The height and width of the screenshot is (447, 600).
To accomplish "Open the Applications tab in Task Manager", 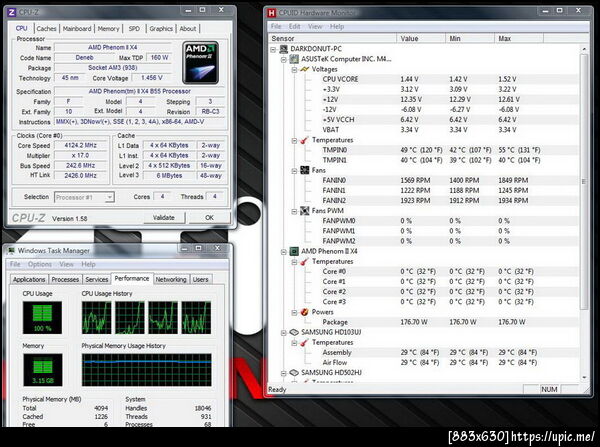I will [x=29, y=279].
